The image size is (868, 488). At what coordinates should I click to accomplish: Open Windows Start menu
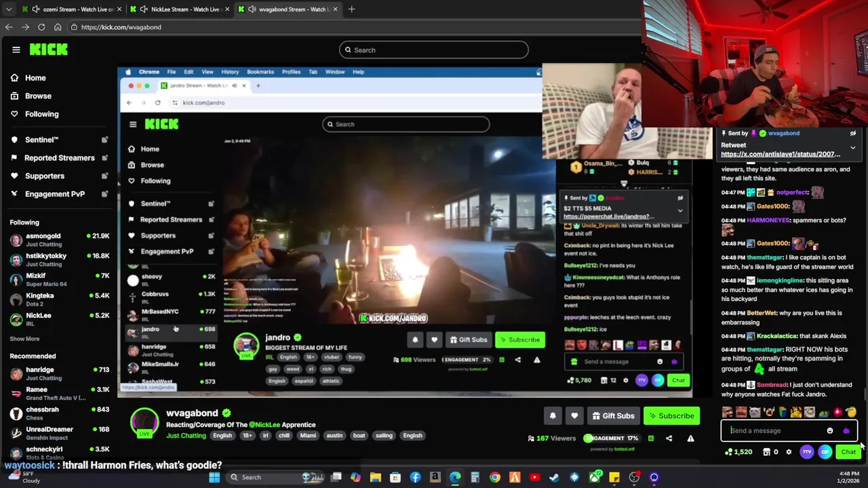click(214, 478)
